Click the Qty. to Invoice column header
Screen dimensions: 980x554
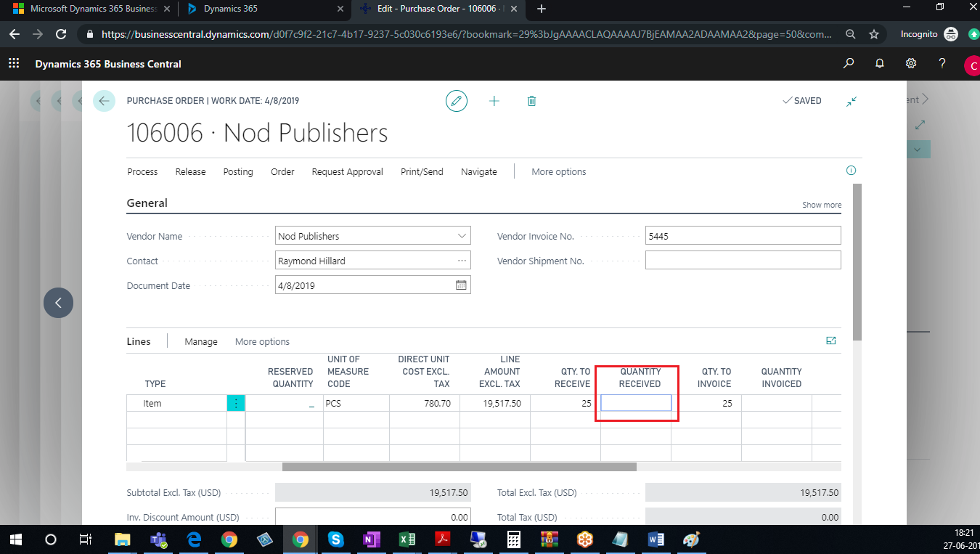point(716,378)
